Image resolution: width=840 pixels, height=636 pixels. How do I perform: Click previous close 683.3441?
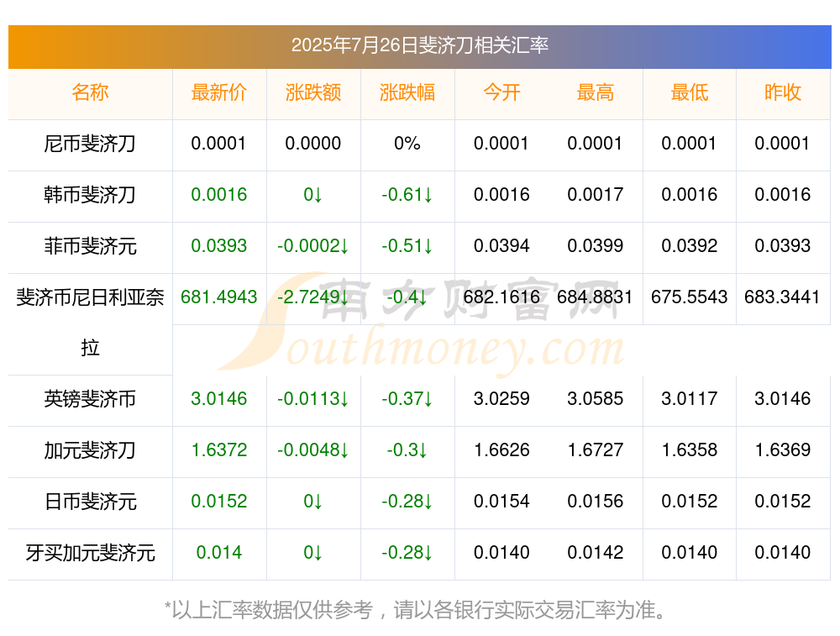783,297
